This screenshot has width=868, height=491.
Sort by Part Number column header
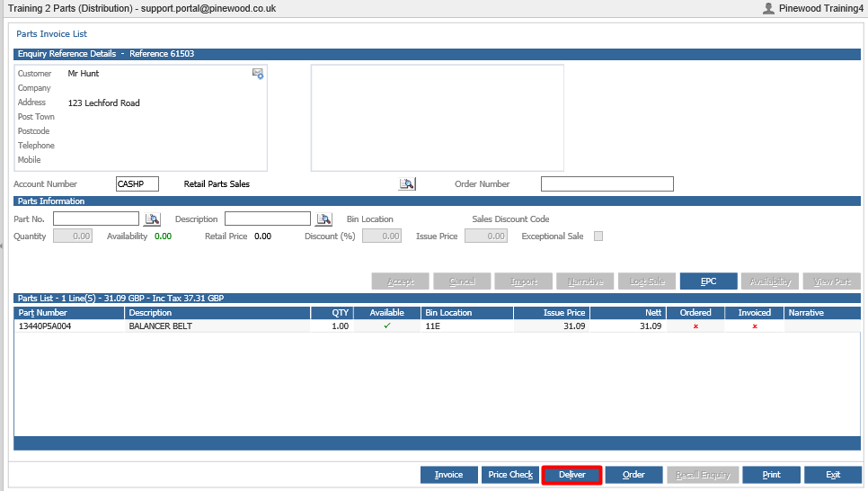pos(69,313)
